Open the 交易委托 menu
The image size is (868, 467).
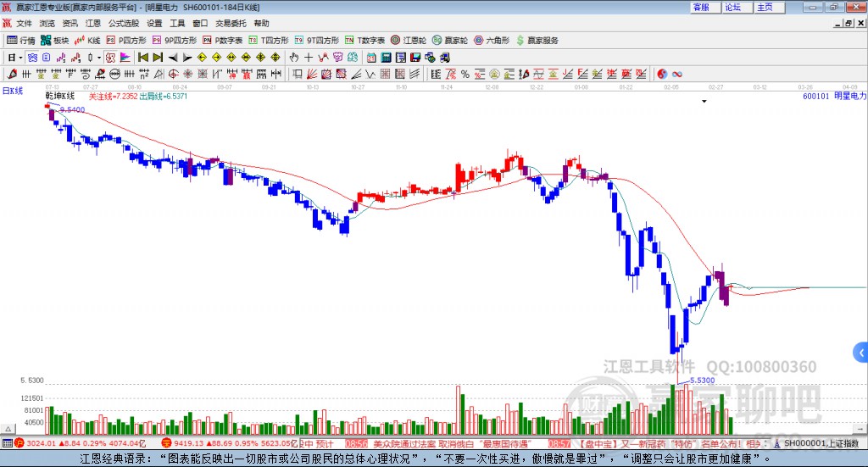point(231,23)
